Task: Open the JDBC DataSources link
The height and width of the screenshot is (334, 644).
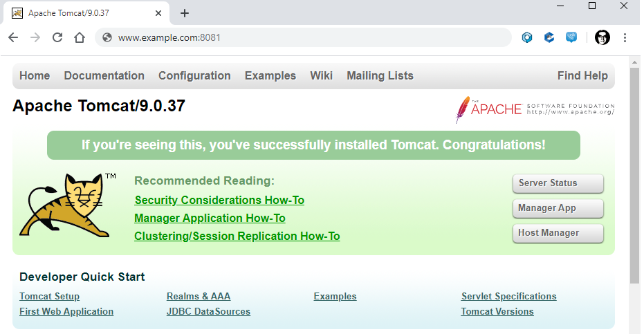Action: click(x=208, y=311)
